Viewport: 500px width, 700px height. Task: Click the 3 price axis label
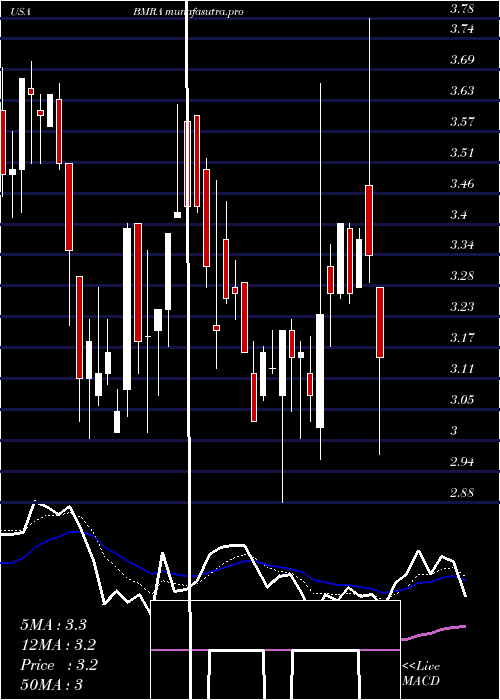[454, 431]
